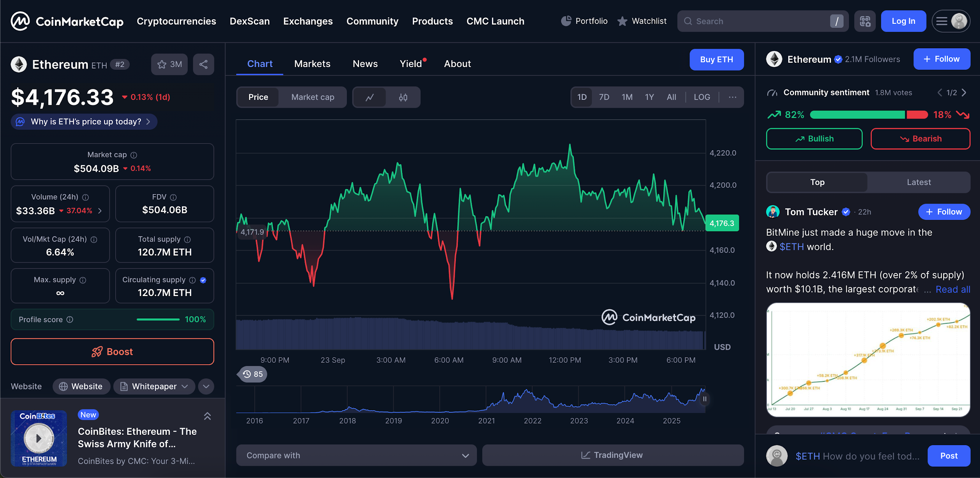The image size is (980, 478).
Task: Open the price history 85 events icon
Action: 253,374
